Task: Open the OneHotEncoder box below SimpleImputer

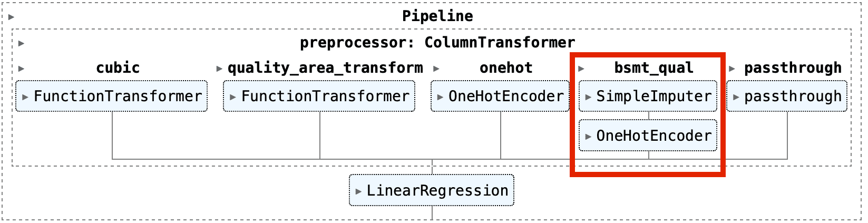Action: 648,135
